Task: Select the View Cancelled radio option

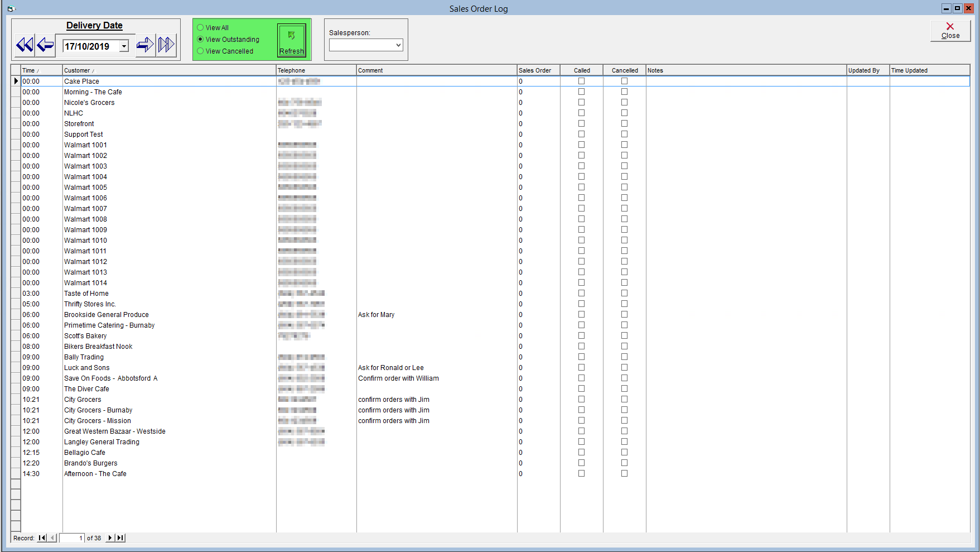Action: tap(200, 51)
